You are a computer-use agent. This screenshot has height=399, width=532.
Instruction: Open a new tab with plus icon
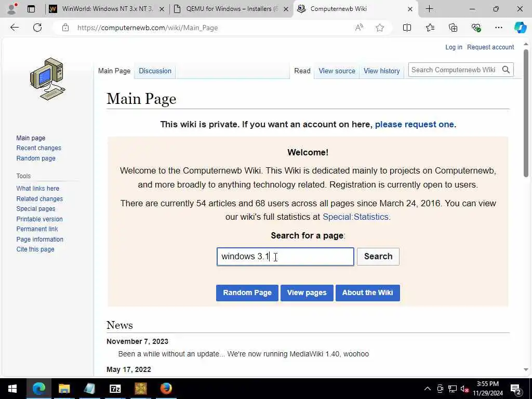tap(429, 9)
